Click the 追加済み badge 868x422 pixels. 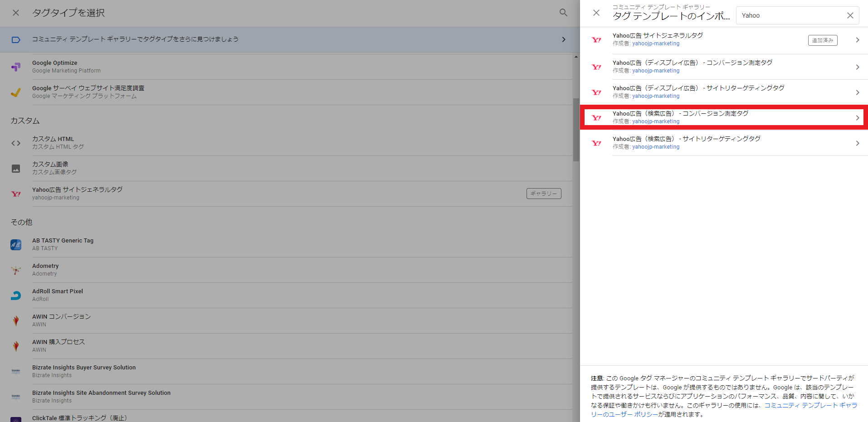(823, 40)
